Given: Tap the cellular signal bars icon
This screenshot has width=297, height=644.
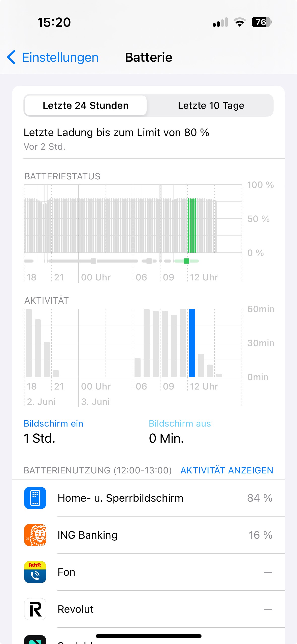Looking at the screenshot, I should (x=220, y=22).
